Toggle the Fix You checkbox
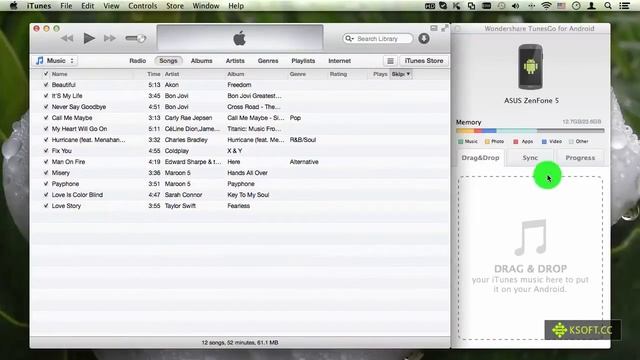The height and width of the screenshot is (360, 640). click(x=46, y=151)
